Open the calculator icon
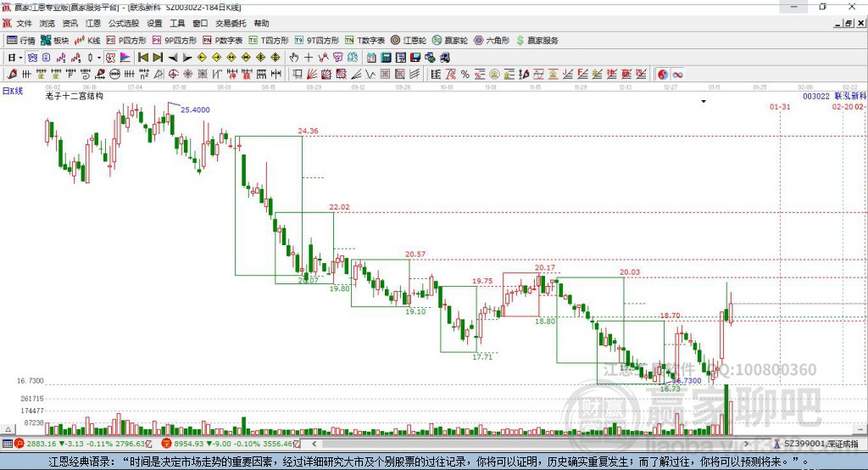The width and height of the screenshot is (868, 470). tap(386, 58)
